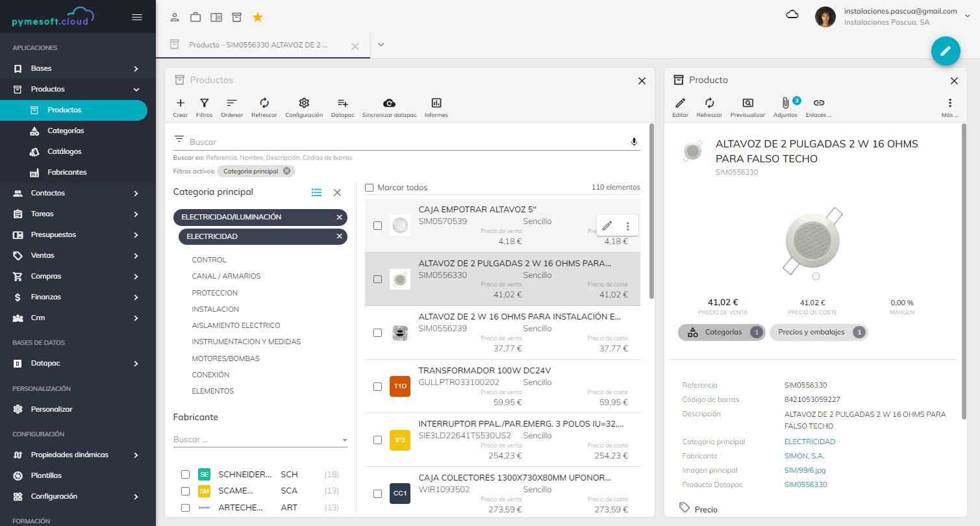The image size is (980, 526).
Task: Select the Producto SIM0556330 tab
Action: pos(260,45)
